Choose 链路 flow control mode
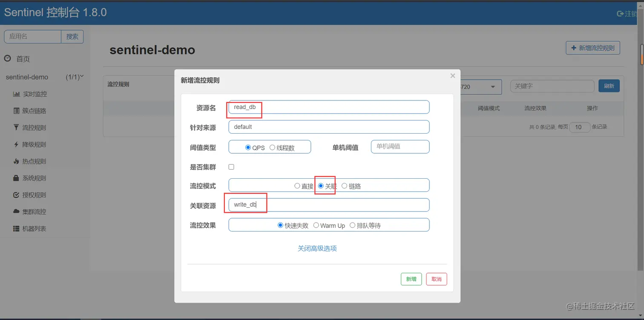 pyautogui.click(x=344, y=186)
